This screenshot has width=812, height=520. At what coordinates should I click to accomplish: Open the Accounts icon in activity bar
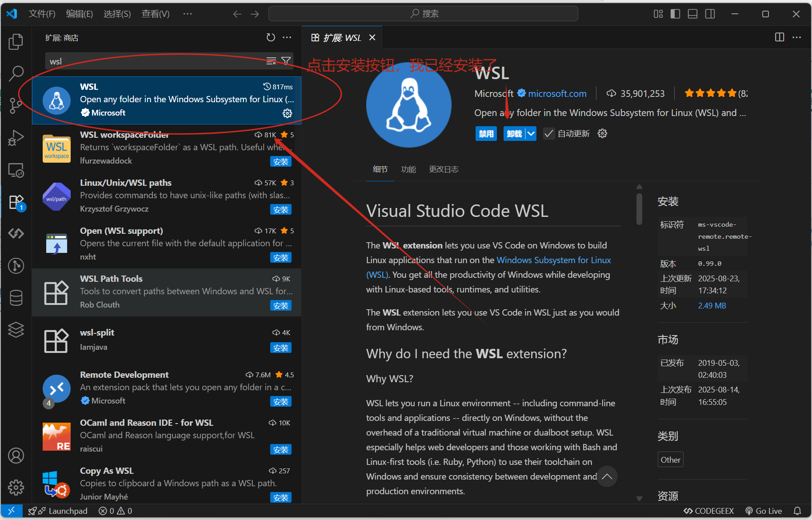coord(16,456)
